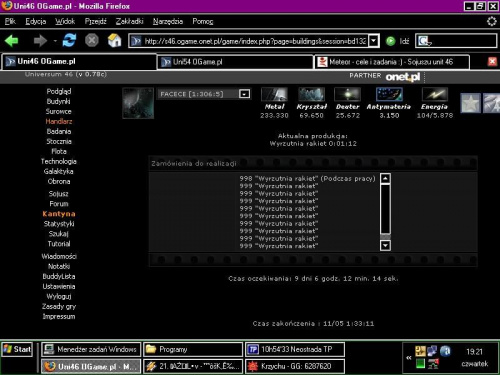Open the Sojusz alliance link
The image size is (500, 375).
click(x=59, y=194)
